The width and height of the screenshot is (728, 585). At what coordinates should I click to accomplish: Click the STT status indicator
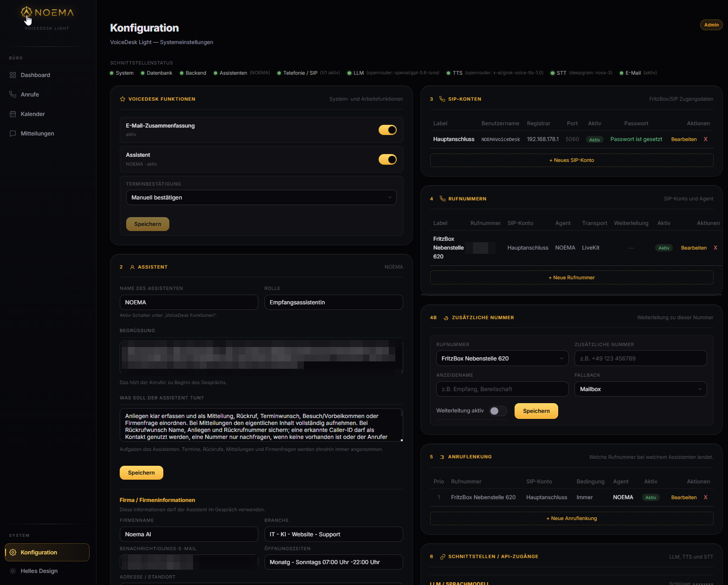(581, 73)
